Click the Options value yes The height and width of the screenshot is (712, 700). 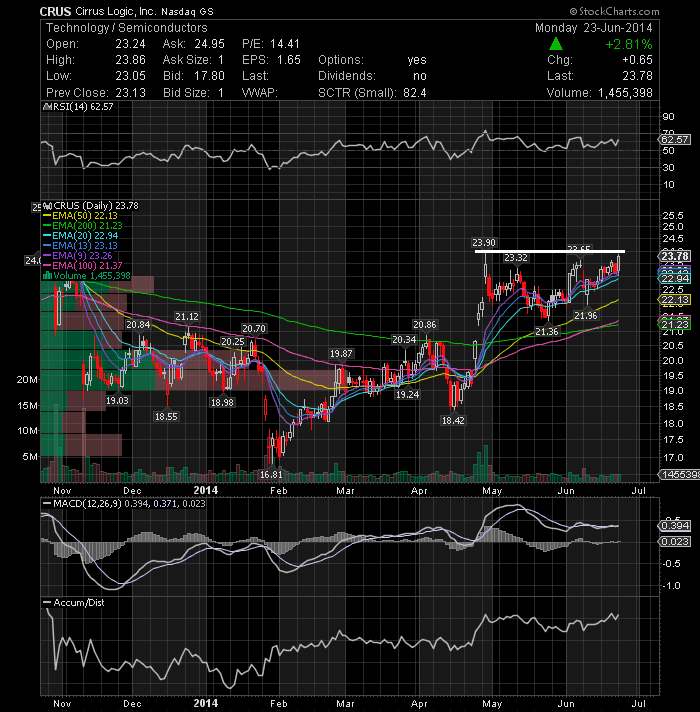tap(417, 60)
